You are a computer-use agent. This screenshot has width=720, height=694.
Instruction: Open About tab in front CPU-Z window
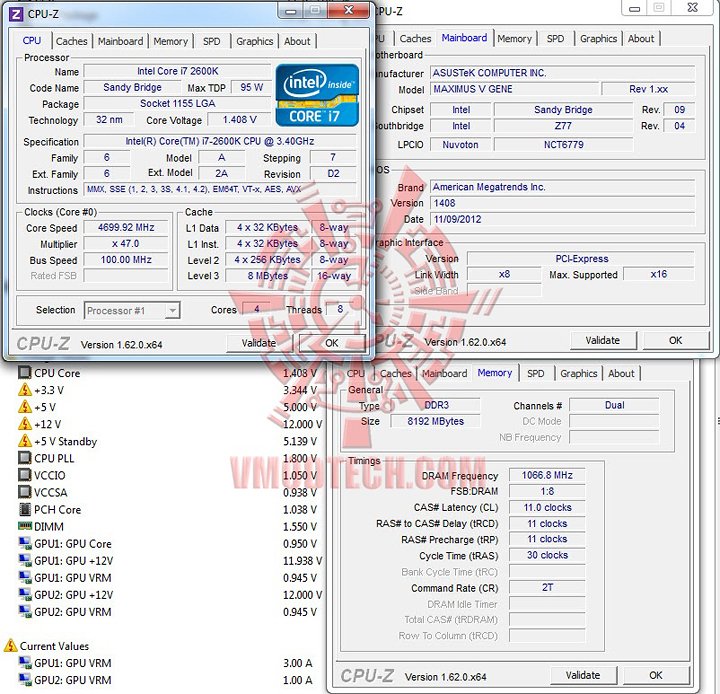tap(297, 41)
